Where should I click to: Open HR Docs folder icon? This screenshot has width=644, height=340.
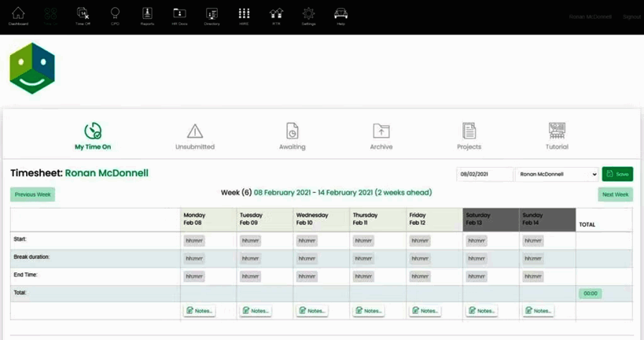179,16
